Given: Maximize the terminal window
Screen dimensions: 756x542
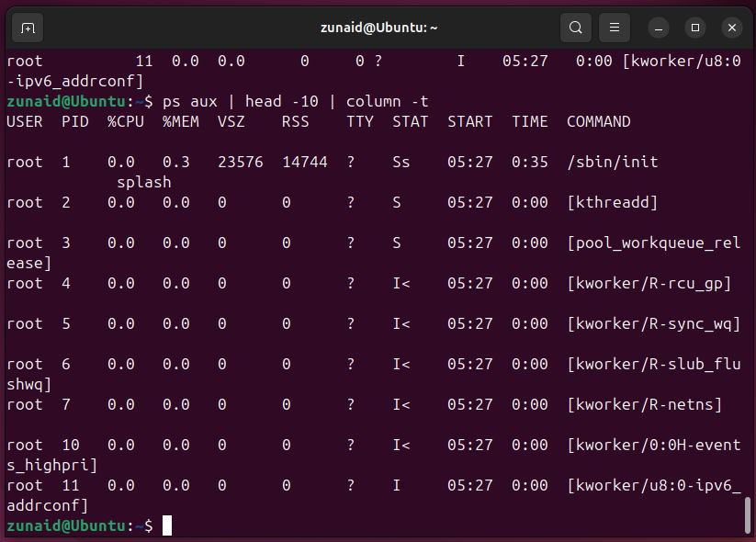Looking at the screenshot, I should click(x=695, y=28).
